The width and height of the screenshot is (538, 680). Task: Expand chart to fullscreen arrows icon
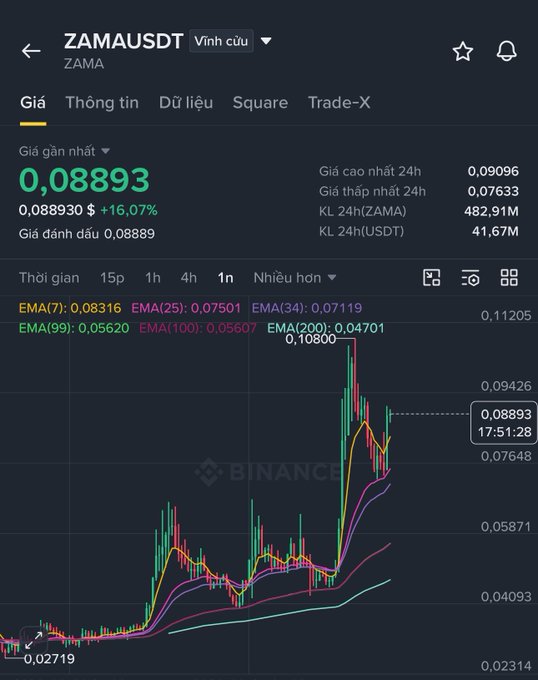click(x=34, y=640)
